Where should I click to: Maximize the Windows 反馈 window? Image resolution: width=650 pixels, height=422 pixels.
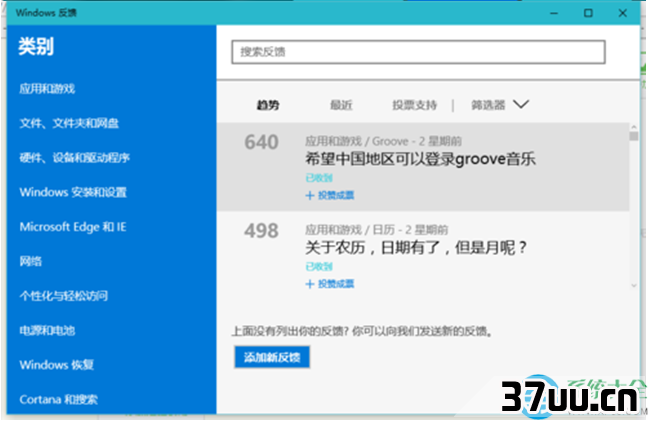coord(588,13)
